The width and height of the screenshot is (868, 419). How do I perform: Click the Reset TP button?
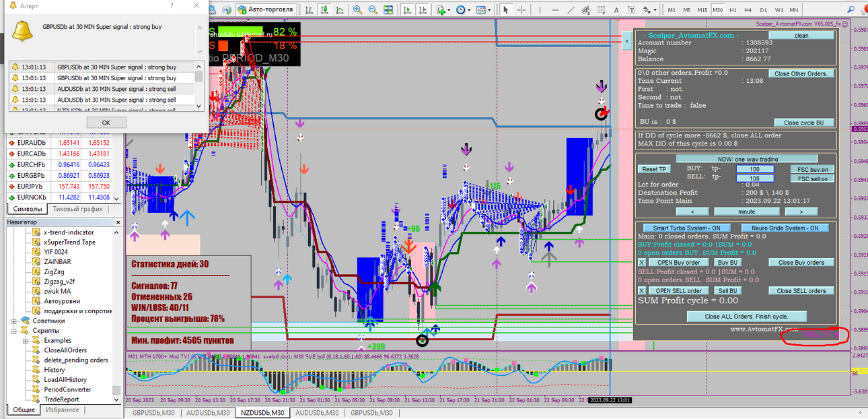pos(655,169)
